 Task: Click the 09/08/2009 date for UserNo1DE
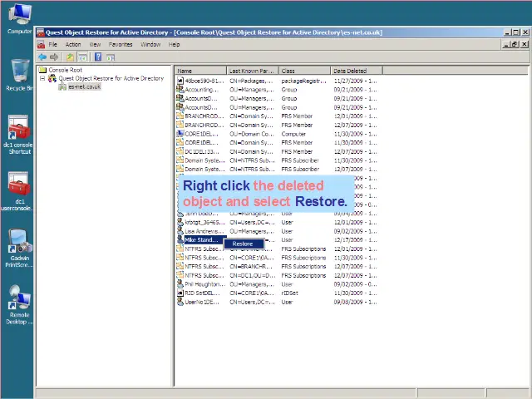355,302
